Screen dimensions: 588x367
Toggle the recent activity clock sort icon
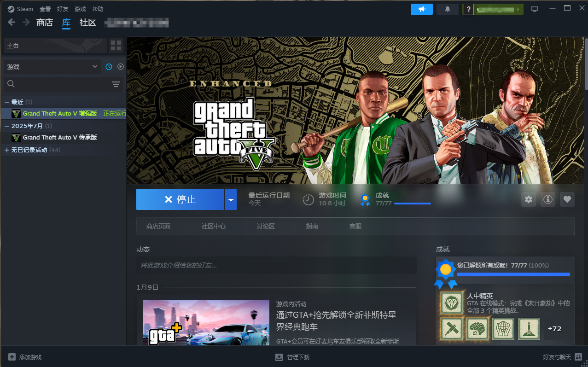click(109, 67)
